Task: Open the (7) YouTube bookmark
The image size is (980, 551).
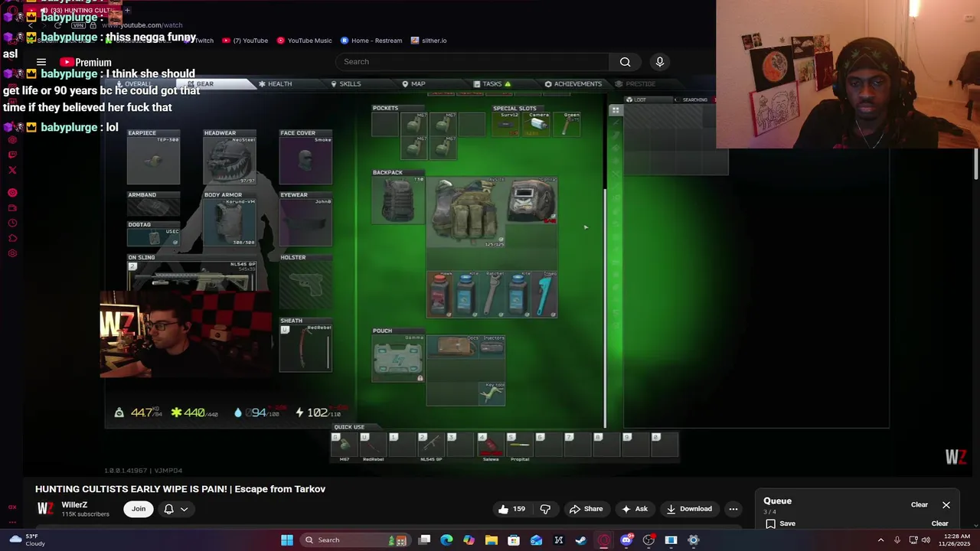Action: coord(245,41)
